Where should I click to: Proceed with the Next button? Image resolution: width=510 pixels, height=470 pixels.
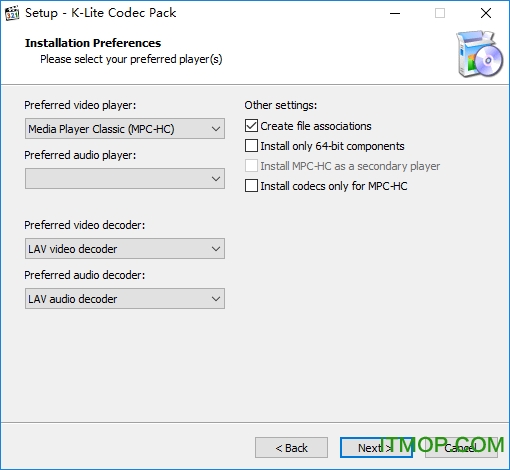(376, 448)
